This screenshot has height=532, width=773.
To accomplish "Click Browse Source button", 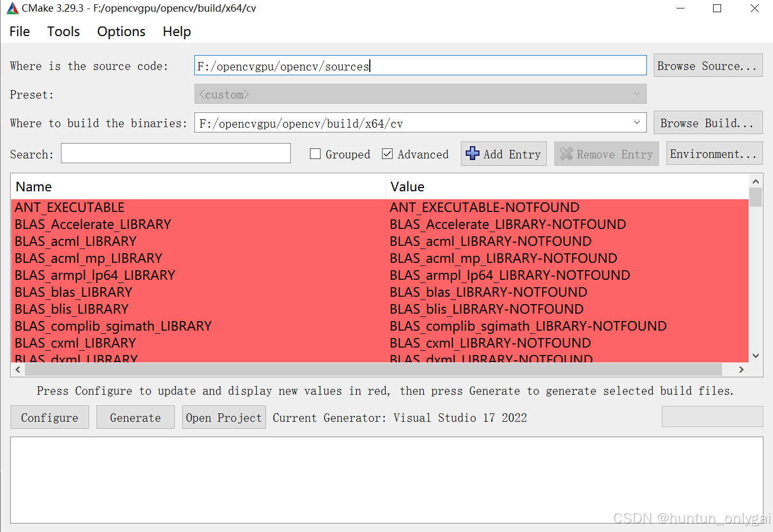I will [708, 66].
